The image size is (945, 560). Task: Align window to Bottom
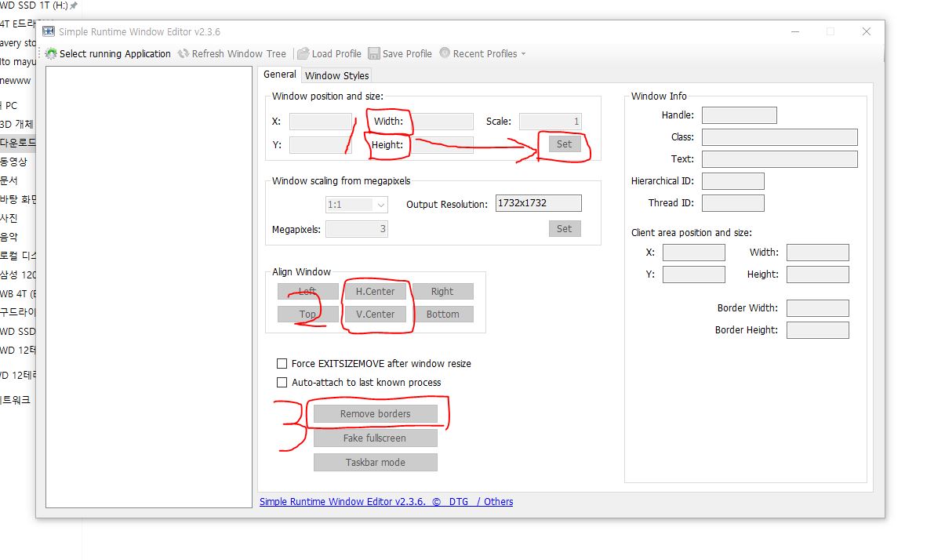[443, 314]
